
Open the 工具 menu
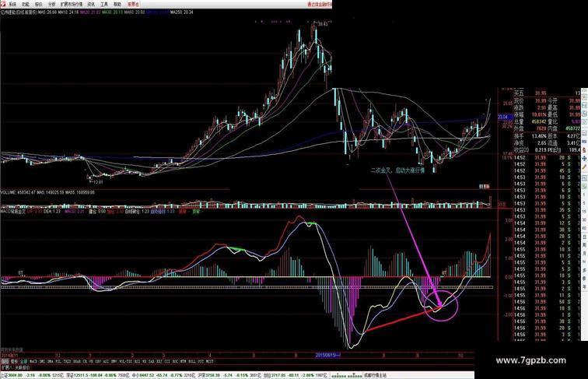click(x=104, y=4)
